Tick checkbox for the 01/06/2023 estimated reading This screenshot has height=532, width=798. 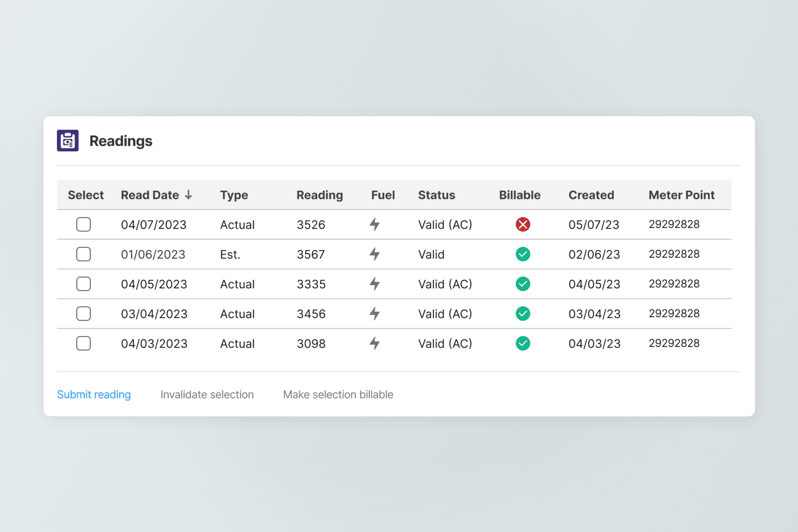point(84,254)
